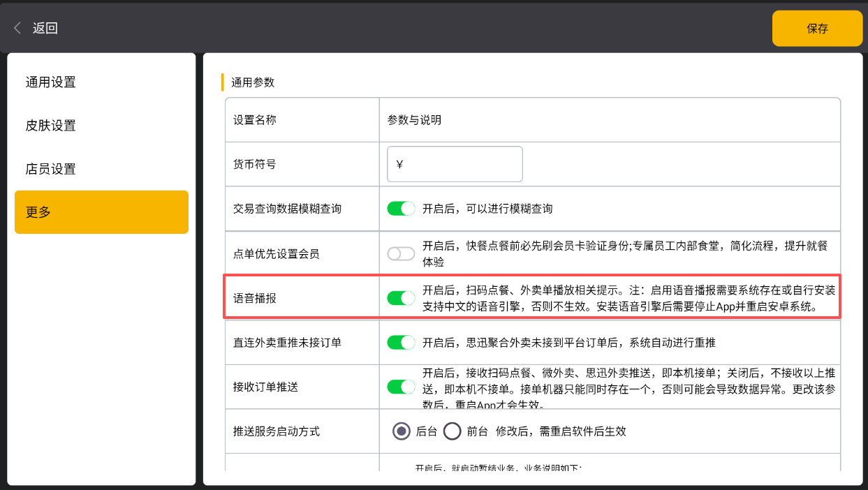Viewport: 868px width, 490px height.
Task: Enable the 点单优先设置会员 switch
Action: coord(402,254)
